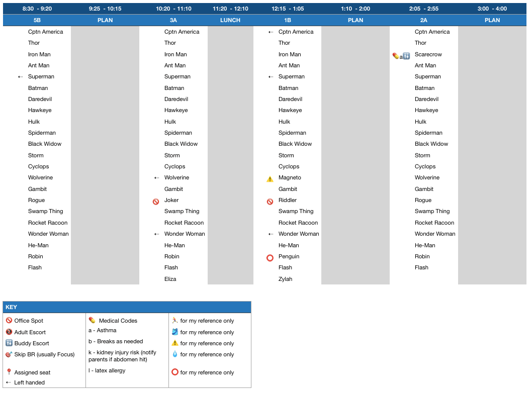The image size is (532, 393).
Task: Select student Eliza in 3A
Action: [x=170, y=279]
